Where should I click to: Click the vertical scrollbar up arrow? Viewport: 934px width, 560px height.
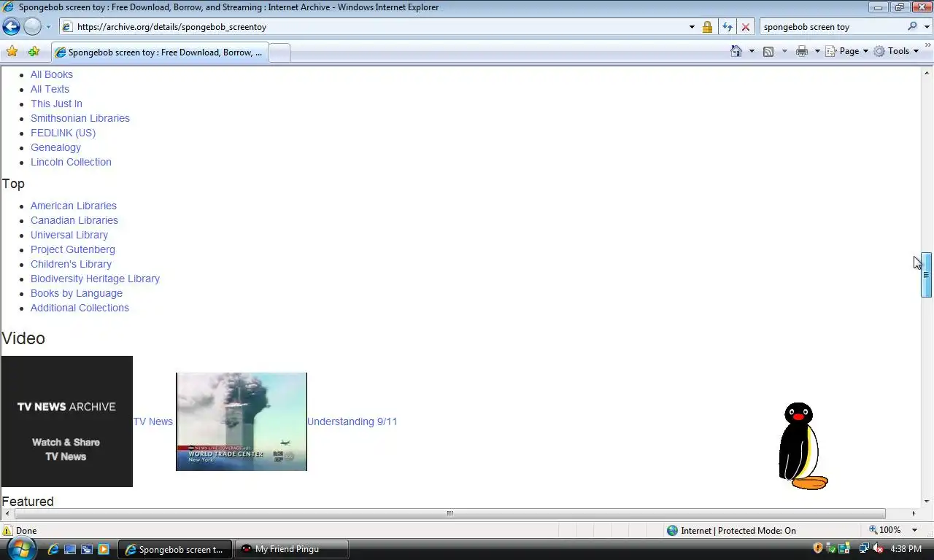pyautogui.click(x=926, y=73)
